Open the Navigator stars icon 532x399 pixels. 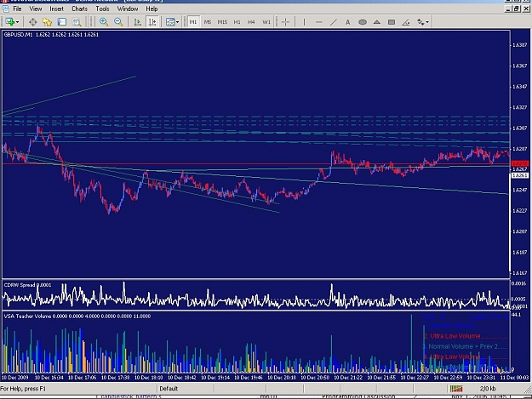tap(47, 22)
